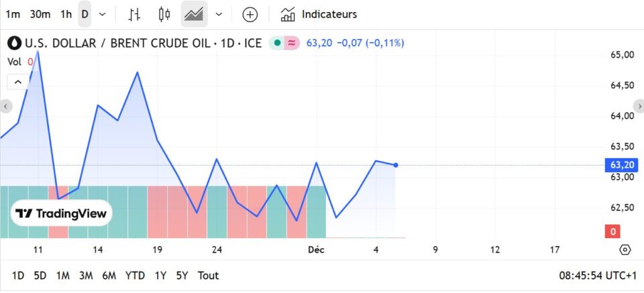Click the TradingView logo
The width and height of the screenshot is (644, 293).
coord(61,213)
